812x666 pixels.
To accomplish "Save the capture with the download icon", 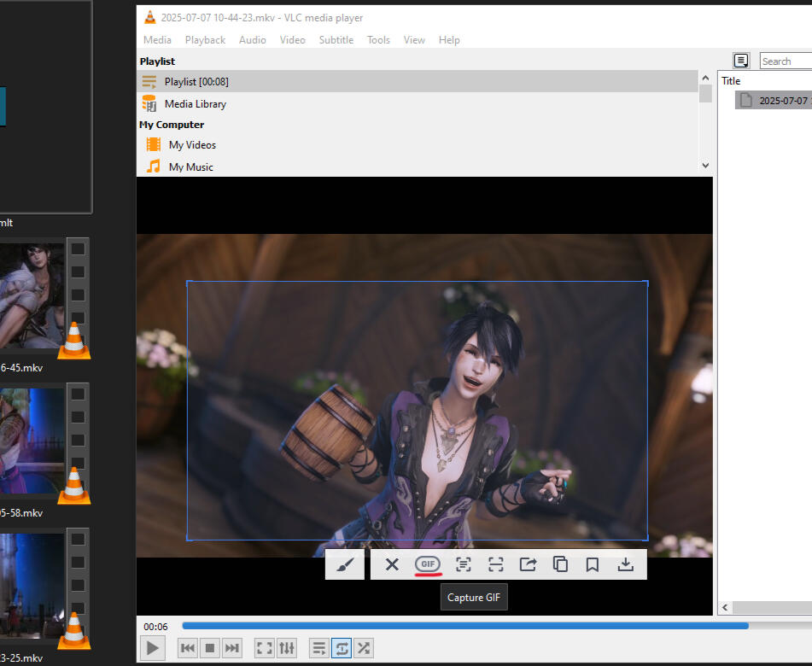I will click(626, 564).
